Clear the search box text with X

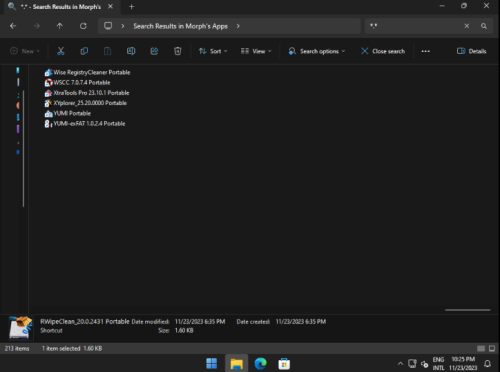tap(467, 26)
